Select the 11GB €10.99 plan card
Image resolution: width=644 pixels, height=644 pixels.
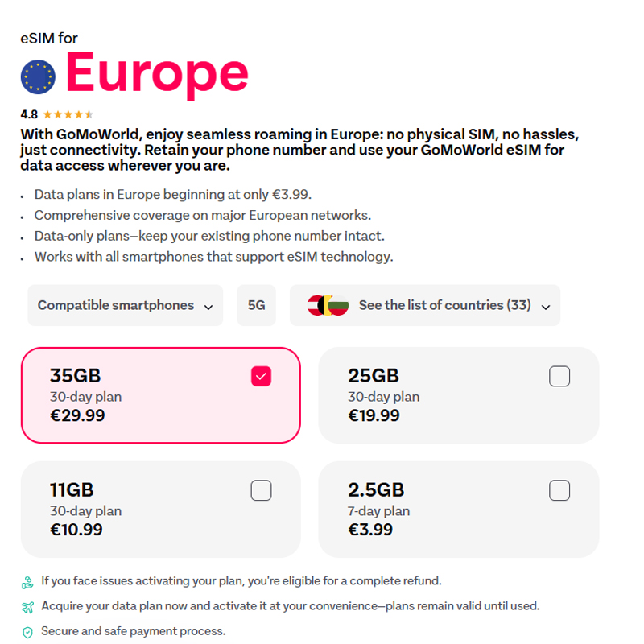tap(160, 510)
